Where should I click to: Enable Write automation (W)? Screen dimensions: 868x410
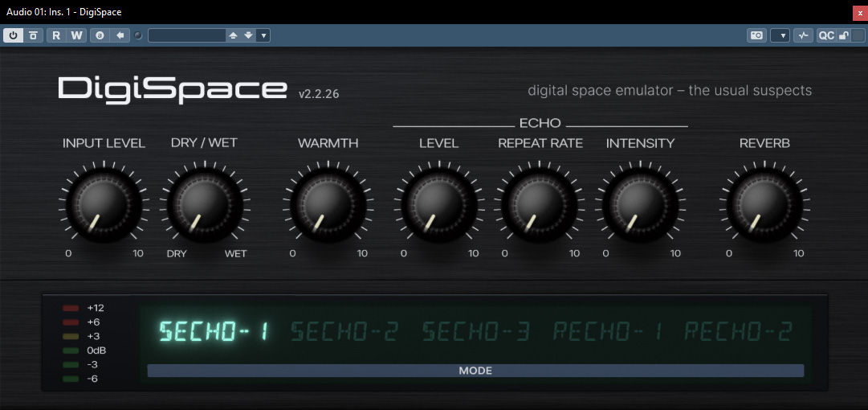pyautogui.click(x=76, y=35)
